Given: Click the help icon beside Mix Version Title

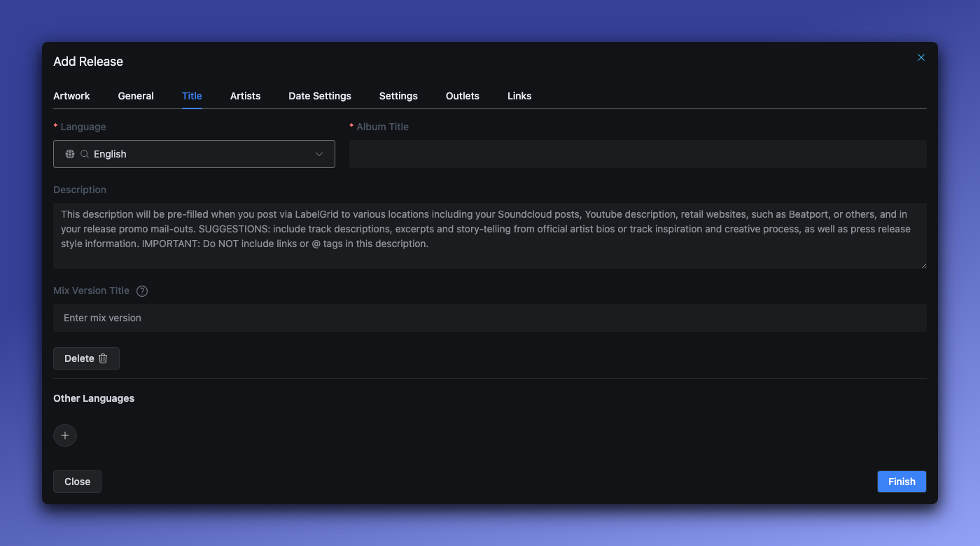Looking at the screenshot, I should (142, 291).
